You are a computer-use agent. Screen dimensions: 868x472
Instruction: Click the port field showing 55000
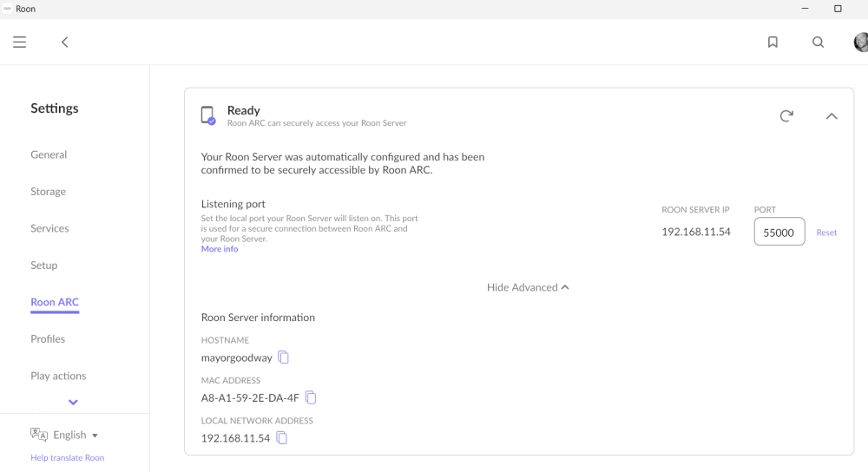point(779,232)
